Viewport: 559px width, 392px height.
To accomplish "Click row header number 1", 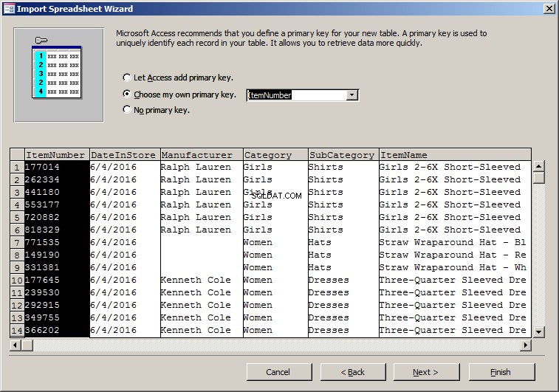I will 17,168.
